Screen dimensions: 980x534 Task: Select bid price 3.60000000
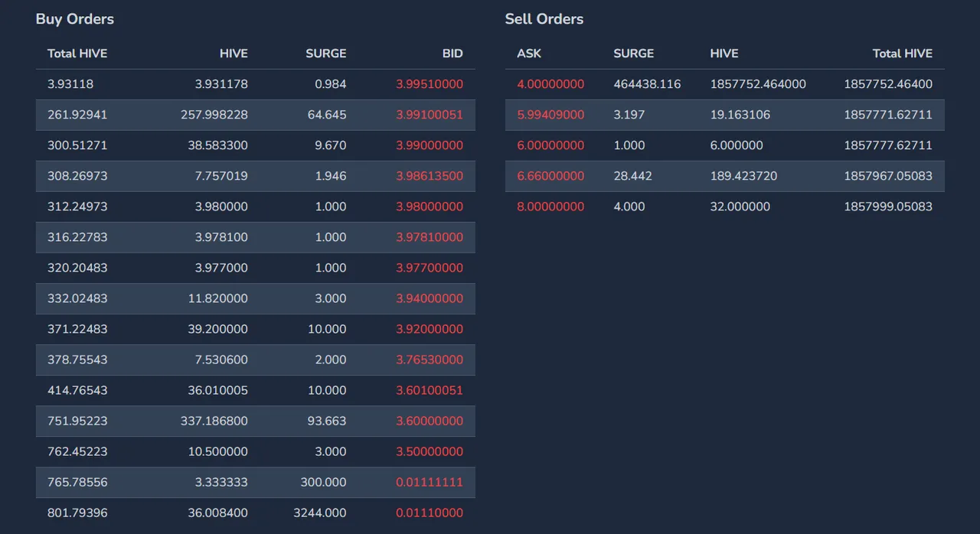(x=430, y=421)
